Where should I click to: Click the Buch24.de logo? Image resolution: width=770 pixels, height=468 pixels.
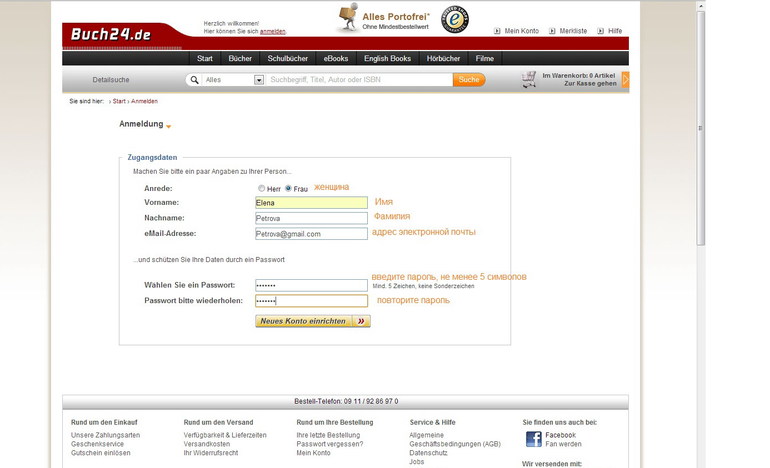point(110,34)
